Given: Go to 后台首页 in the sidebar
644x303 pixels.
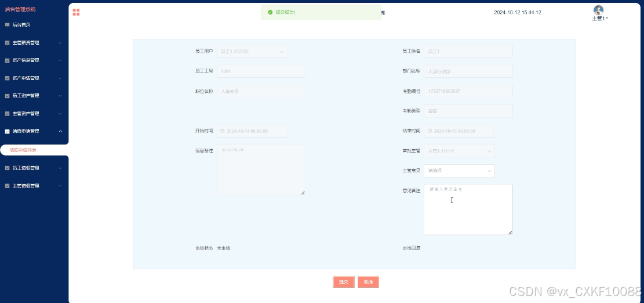Looking at the screenshot, I should click(21, 24).
